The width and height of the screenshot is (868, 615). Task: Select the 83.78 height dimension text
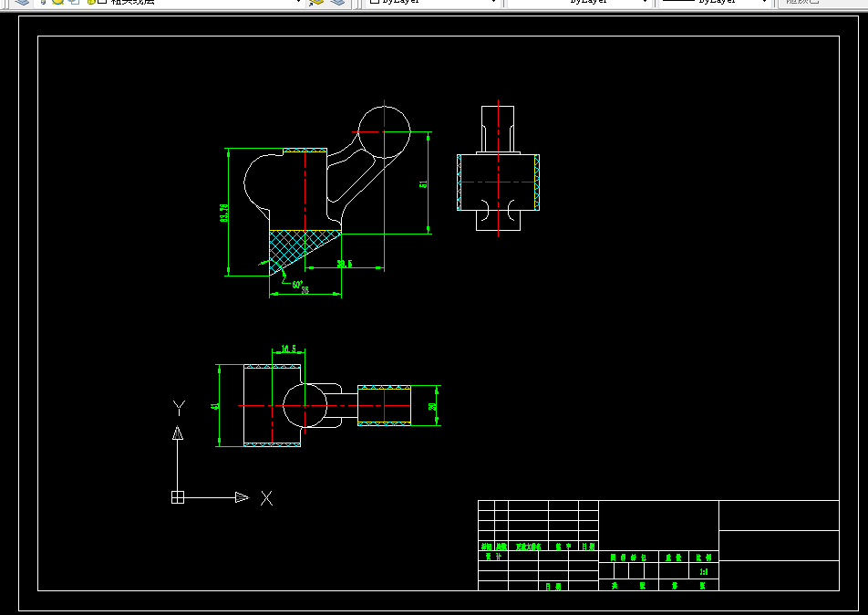pos(224,213)
